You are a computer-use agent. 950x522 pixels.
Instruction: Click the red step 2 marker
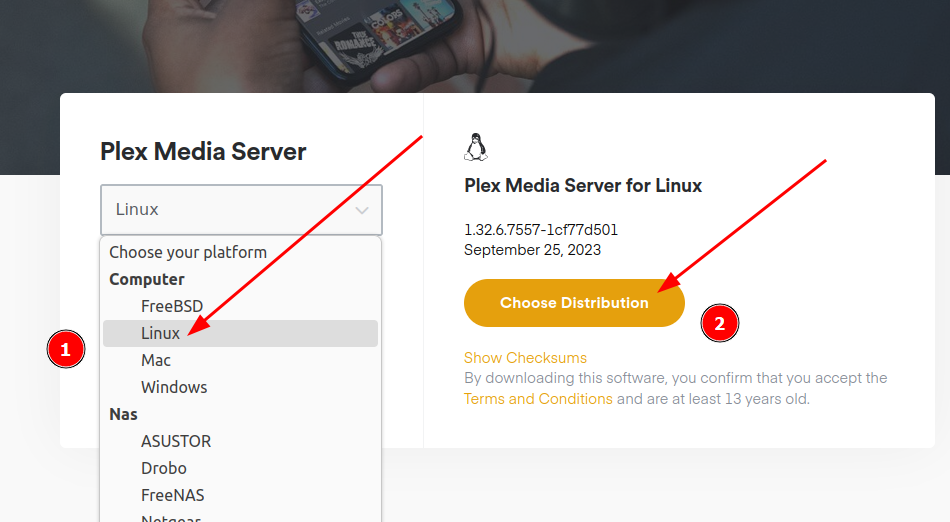[x=719, y=323]
